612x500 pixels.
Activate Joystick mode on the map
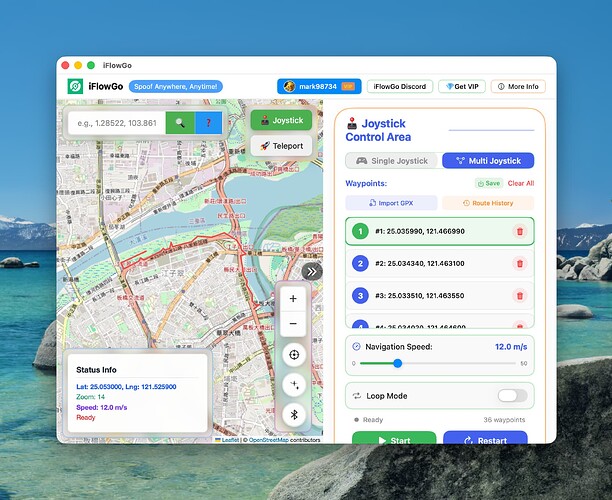[x=281, y=120]
